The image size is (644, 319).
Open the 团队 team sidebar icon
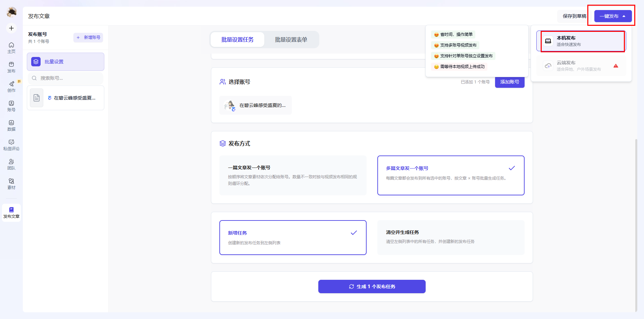tap(11, 165)
